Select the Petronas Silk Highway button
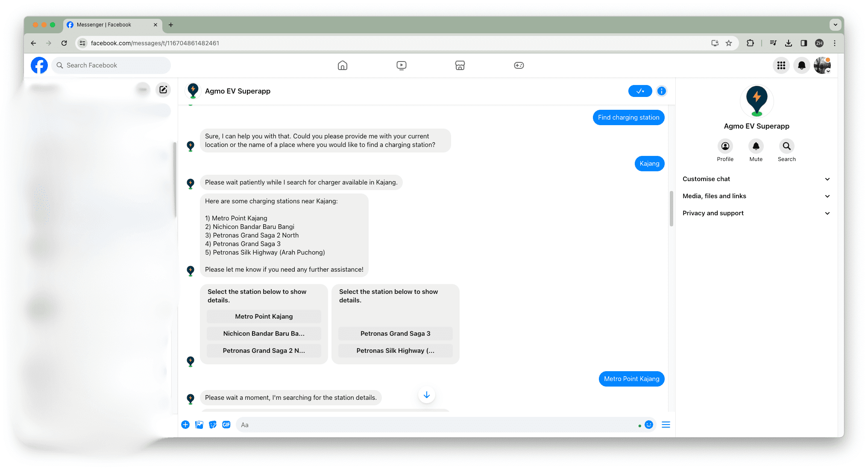Screen dimensions: 868x469 point(396,351)
